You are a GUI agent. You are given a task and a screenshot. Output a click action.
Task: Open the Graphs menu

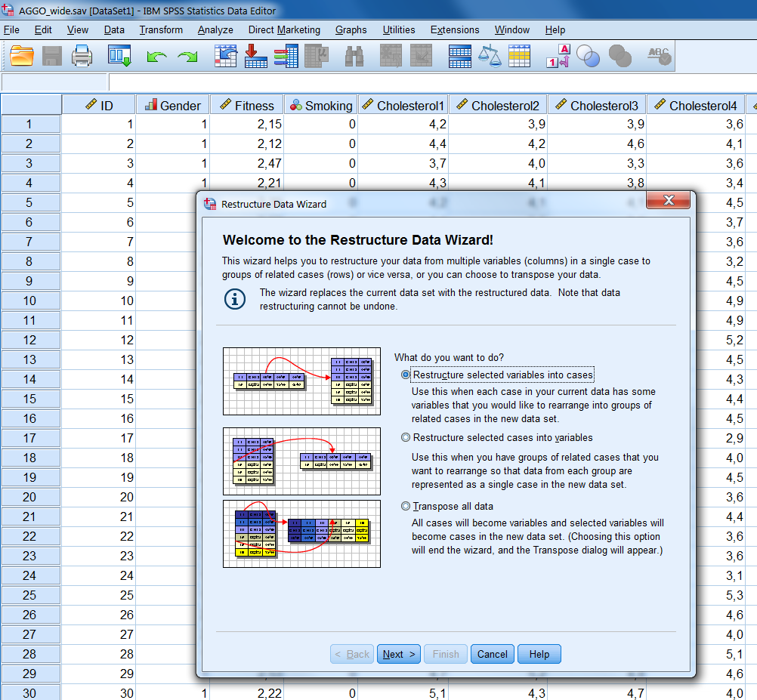[x=351, y=29]
